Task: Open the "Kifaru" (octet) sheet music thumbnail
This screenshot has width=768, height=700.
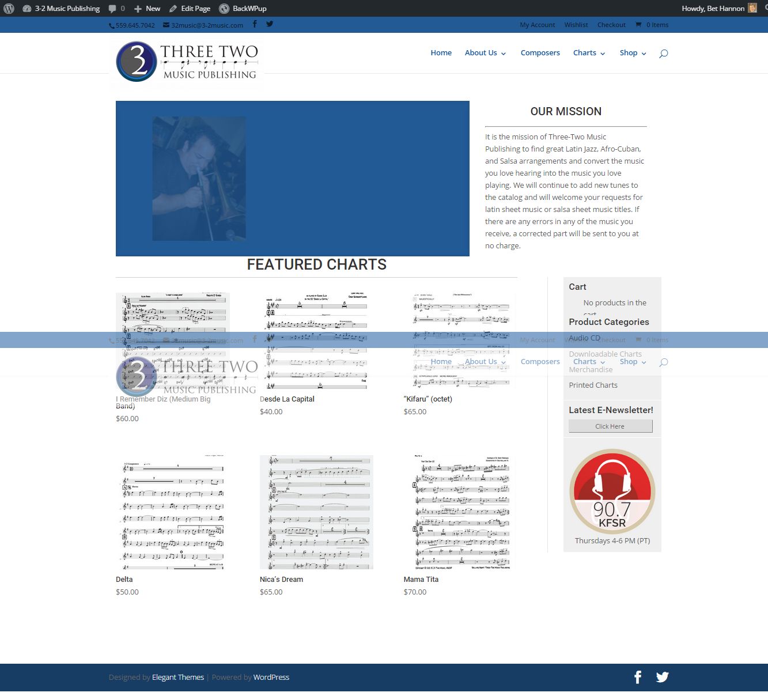Action: pyautogui.click(x=460, y=341)
